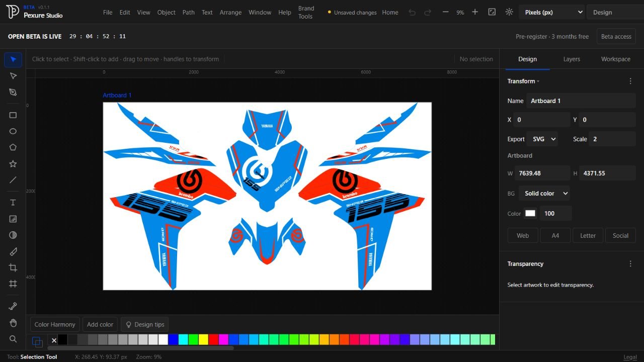The height and width of the screenshot is (362, 644).
Task: Select the Pen tool
Action: (13, 92)
